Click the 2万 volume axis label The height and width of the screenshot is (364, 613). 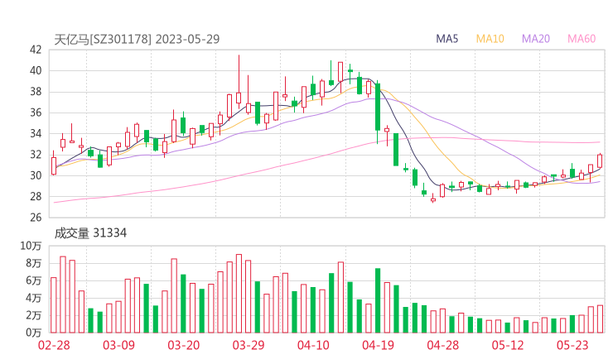34,315
